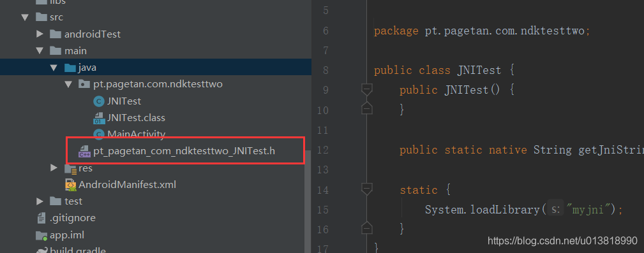Expand the androidTest folder arrow
Screen dimensions: 644x253
coord(40,34)
